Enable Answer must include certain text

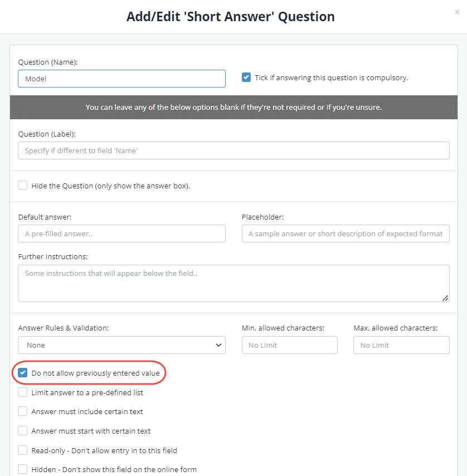pos(23,411)
